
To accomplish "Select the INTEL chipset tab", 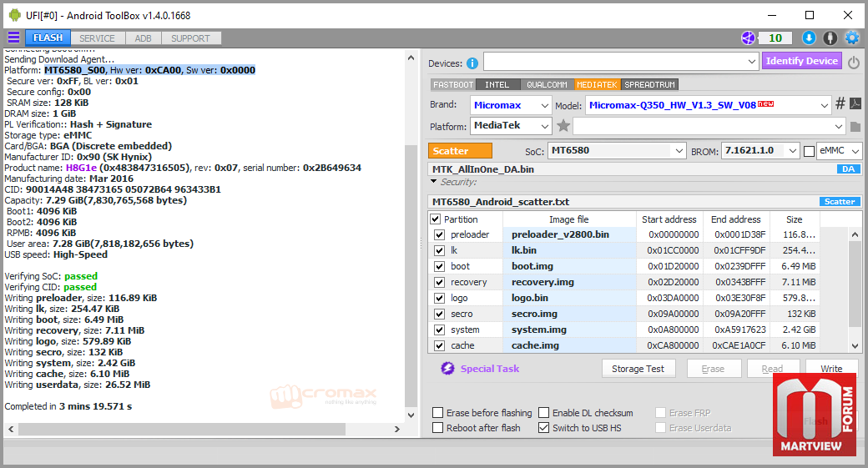I will tap(497, 84).
